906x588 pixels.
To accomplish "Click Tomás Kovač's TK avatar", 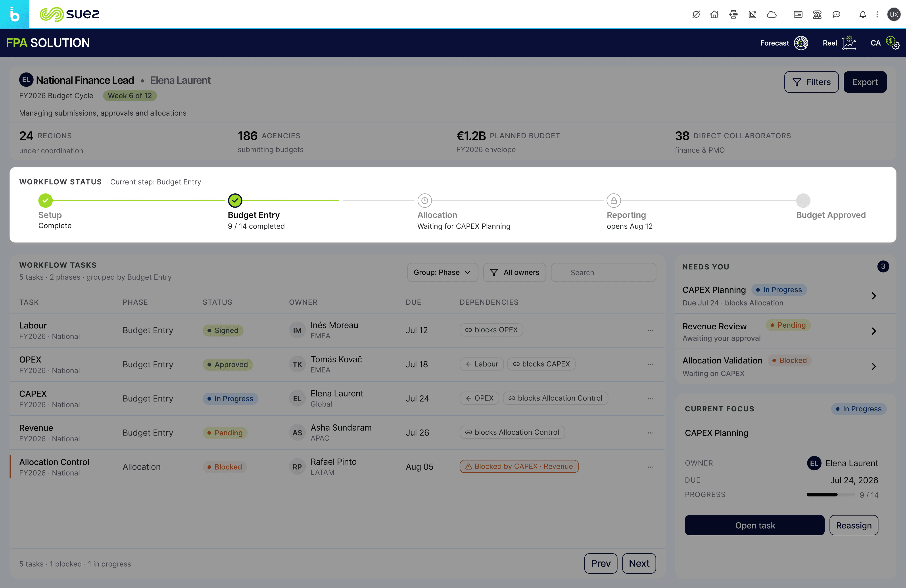I will [297, 364].
